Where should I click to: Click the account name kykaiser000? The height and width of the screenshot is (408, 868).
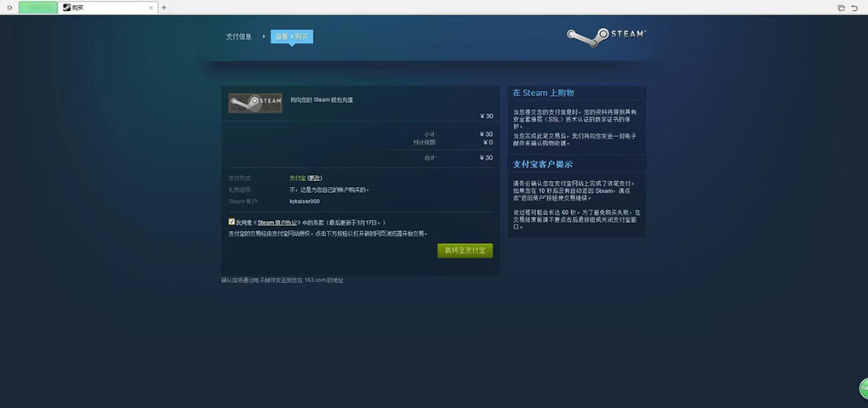pos(305,201)
